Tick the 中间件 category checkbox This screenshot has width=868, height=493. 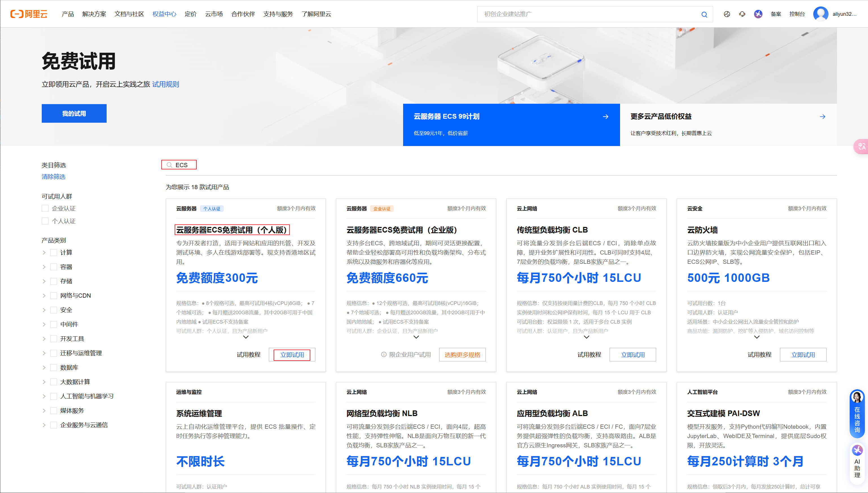[x=54, y=324]
